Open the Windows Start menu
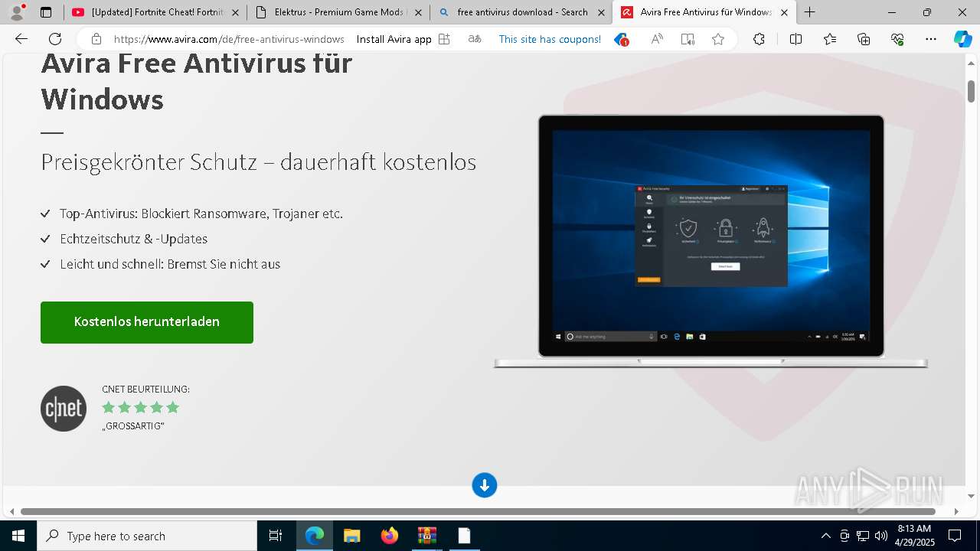 click(x=18, y=536)
